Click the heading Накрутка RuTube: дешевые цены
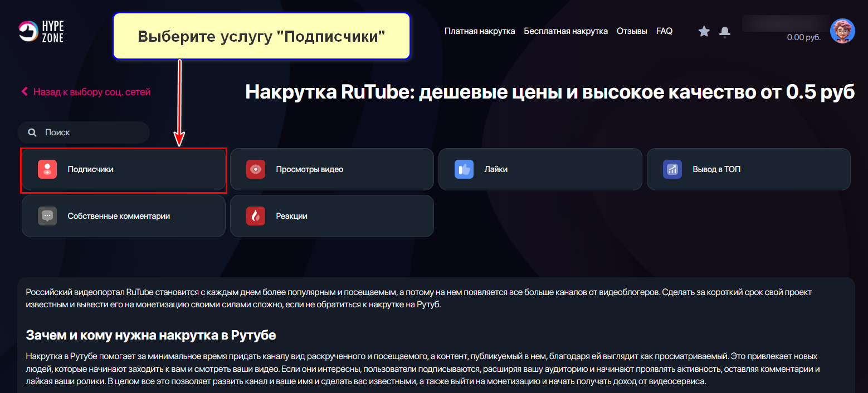The image size is (868, 393). coord(550,92)
